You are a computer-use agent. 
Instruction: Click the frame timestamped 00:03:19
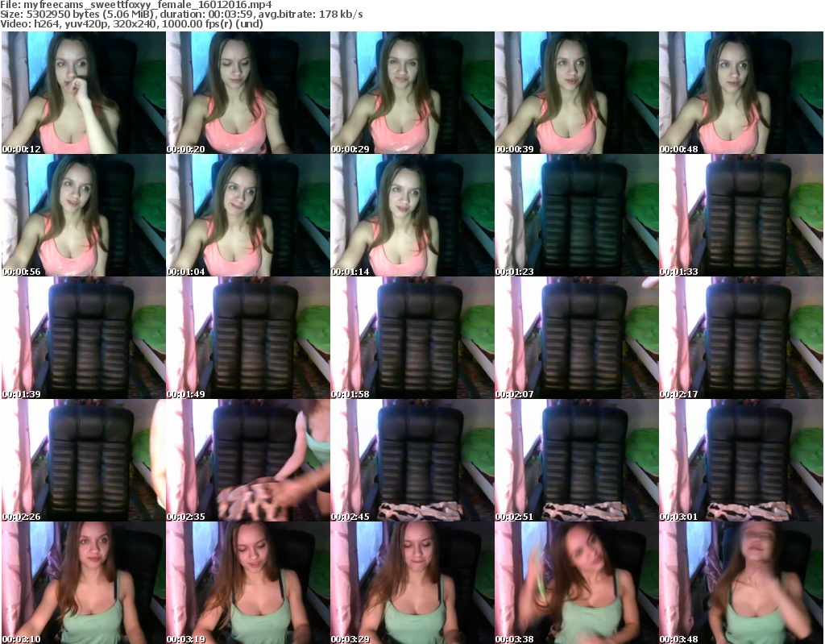pos(248,583)
